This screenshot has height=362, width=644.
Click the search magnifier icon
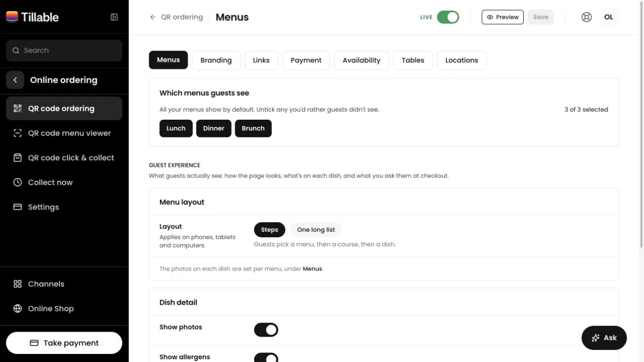point(16,51)
